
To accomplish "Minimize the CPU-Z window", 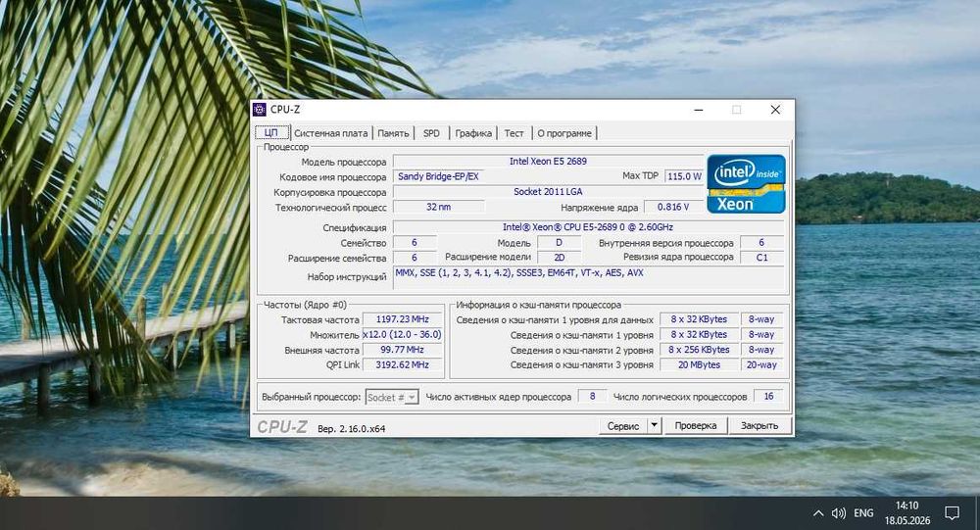I will [x=699, y=110].
